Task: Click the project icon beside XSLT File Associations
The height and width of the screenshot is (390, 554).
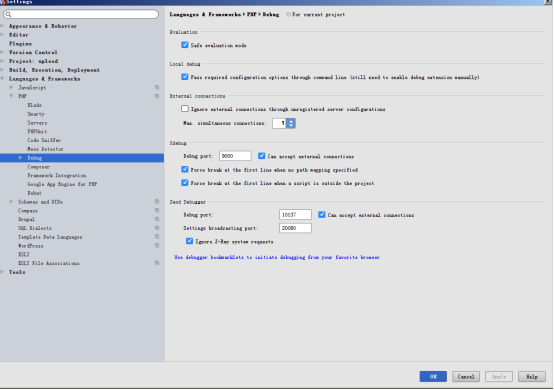Action: (157, 263)
